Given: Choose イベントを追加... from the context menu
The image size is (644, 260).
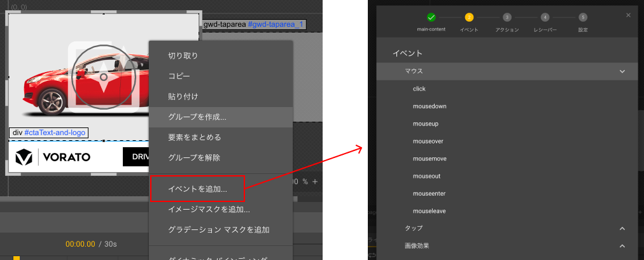Looking at the screenshot, I should tap(197, 189).
